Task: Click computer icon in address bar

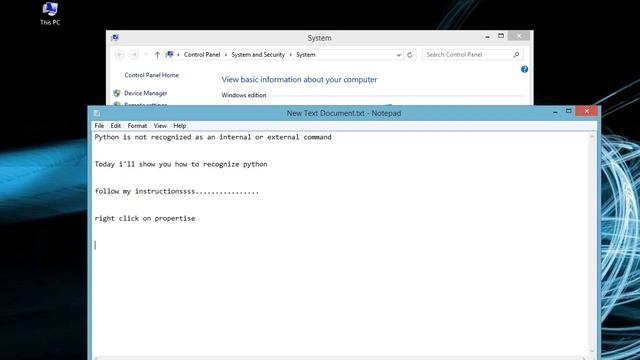Action: pyautogui.click(x=170, y=54)
